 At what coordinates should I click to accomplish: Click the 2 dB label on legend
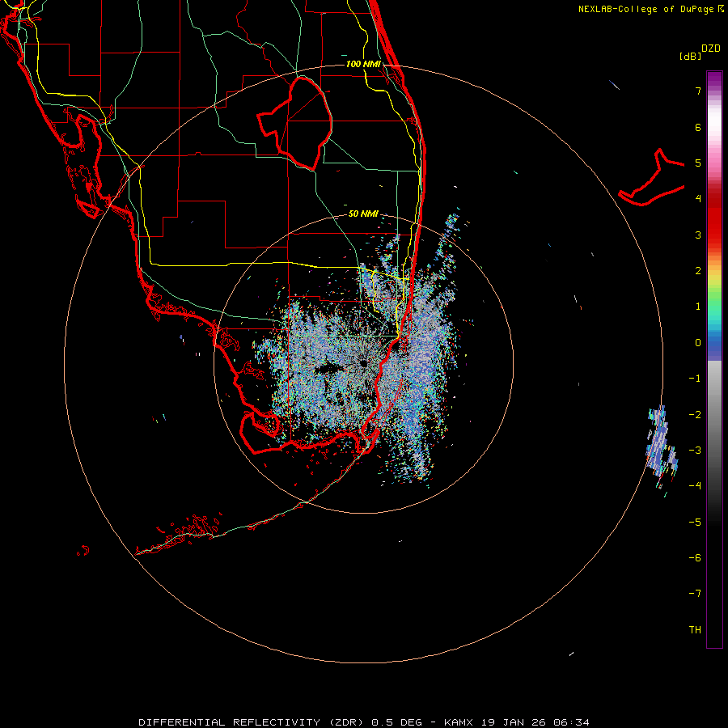pos(698,271)
